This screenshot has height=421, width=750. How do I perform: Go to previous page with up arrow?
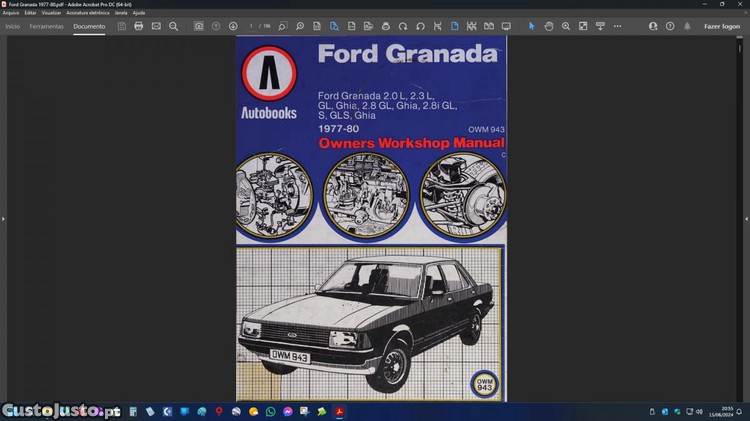tap(216, 26)
